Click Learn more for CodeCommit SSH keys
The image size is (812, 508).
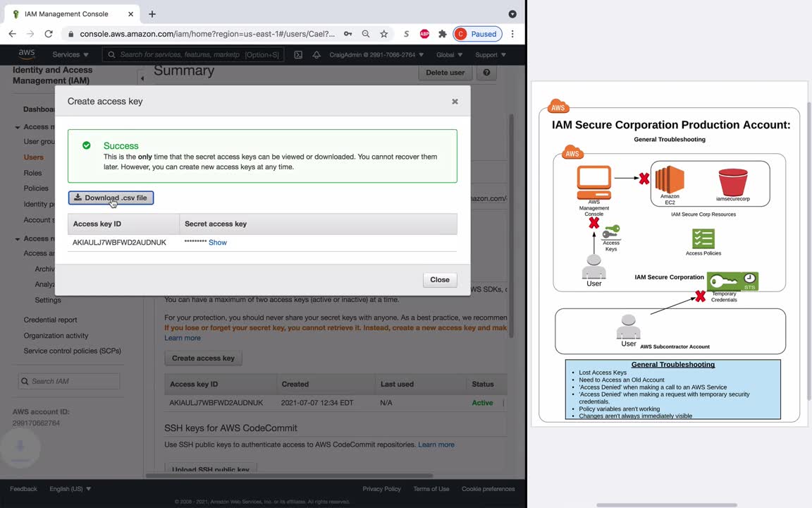click(436, 445)
